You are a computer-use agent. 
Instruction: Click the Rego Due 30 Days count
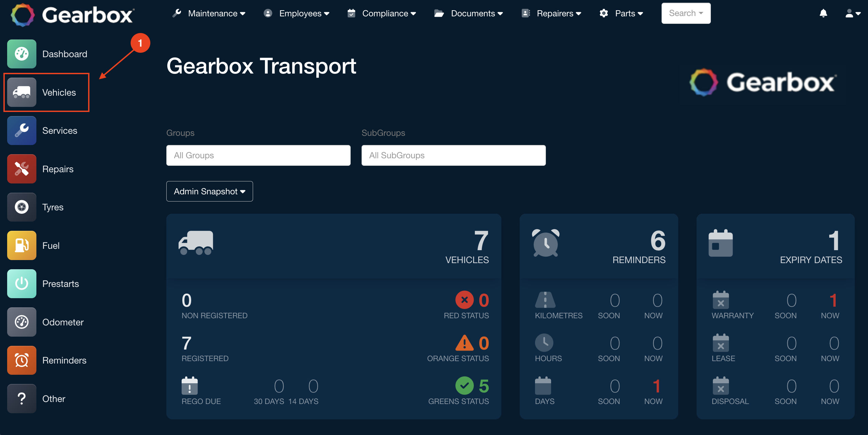pyautogui.click(x=279, y=386)
